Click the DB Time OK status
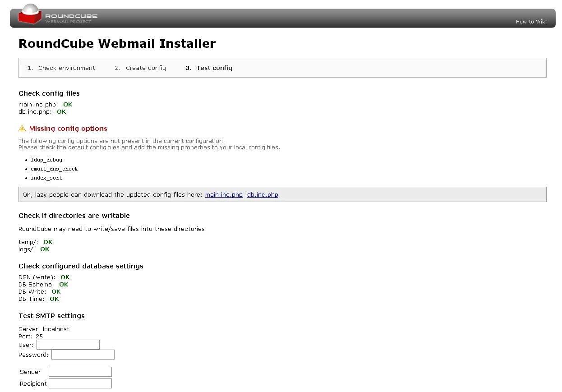562x392 pixels. [54, 299]
